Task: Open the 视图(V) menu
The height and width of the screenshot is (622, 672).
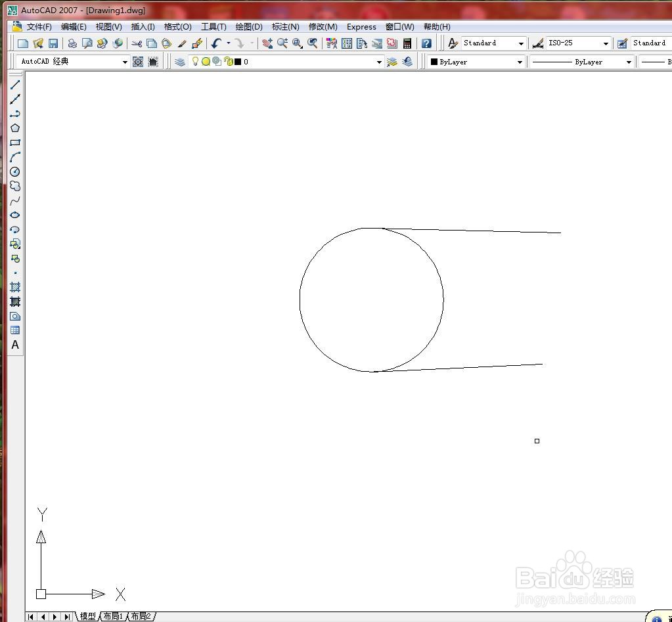Action: point(109,27)
